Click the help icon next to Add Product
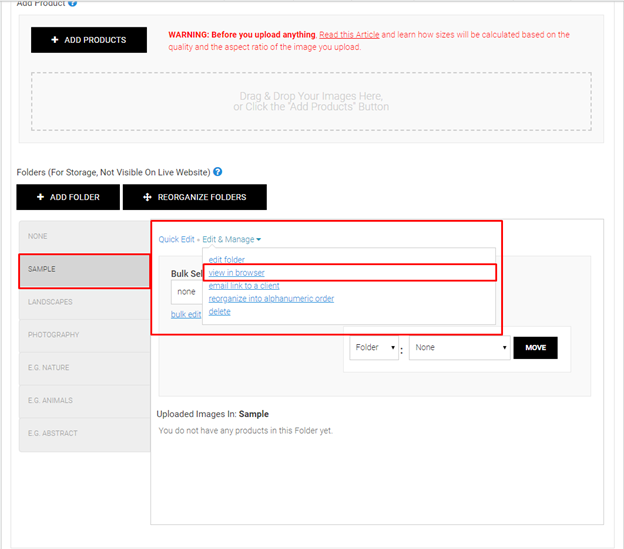The image size is (624, 549). (72, 4)
